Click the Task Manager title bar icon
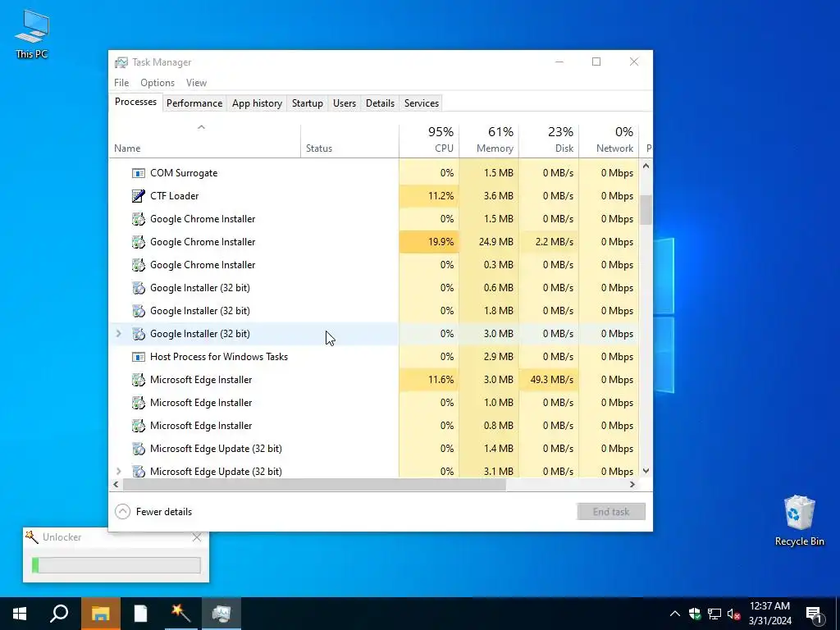Image resolution: width=840 pixels, height=630 pixels. click(121, 62)
